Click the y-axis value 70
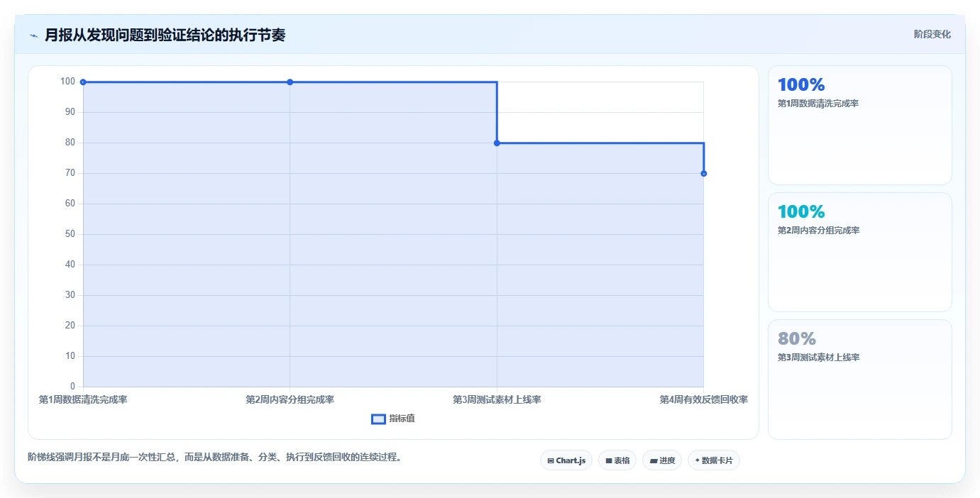The image size is (980, 498). point(70,173)
